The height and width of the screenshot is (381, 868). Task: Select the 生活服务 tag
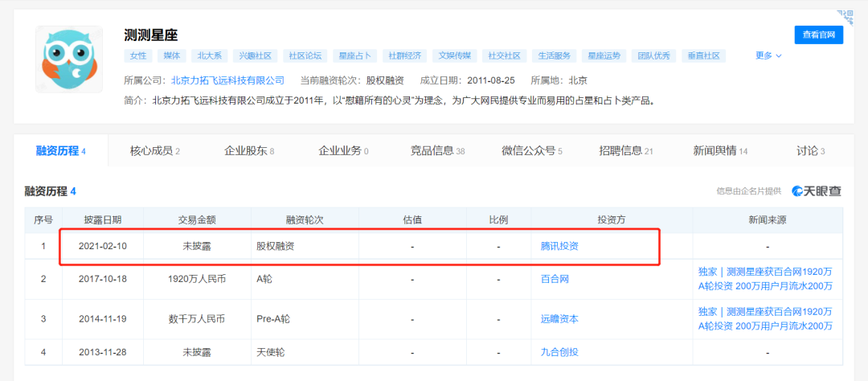tap(554, 56)
